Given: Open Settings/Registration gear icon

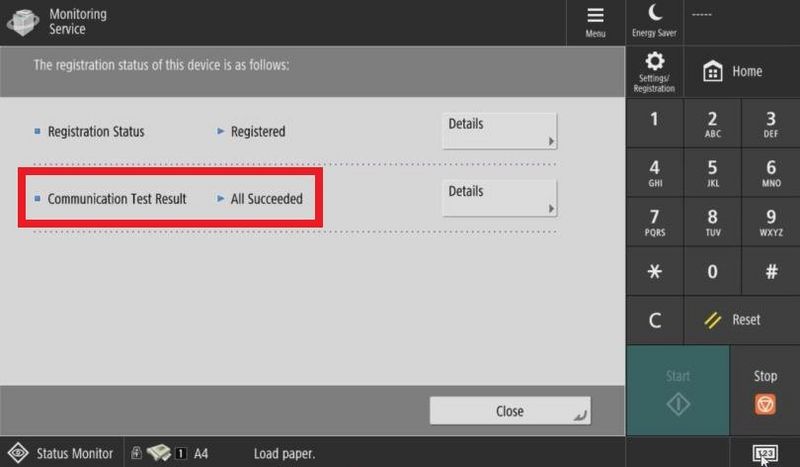Looking at the screenshot, I should [x=654, y=71].
